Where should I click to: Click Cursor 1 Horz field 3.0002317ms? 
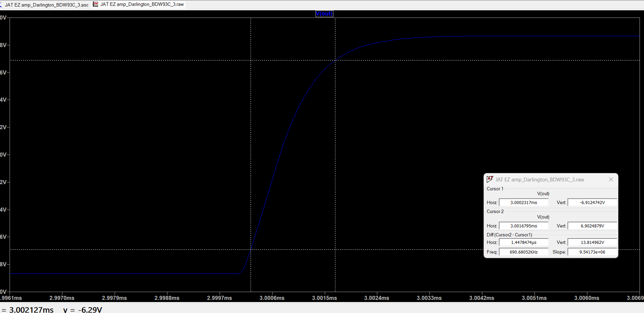(524, 202)
